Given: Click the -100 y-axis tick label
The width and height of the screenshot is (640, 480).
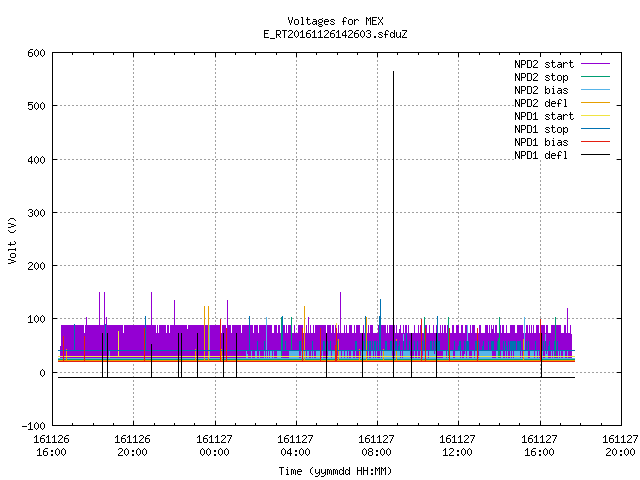Looking at the screenshot, I should point(33,426).
